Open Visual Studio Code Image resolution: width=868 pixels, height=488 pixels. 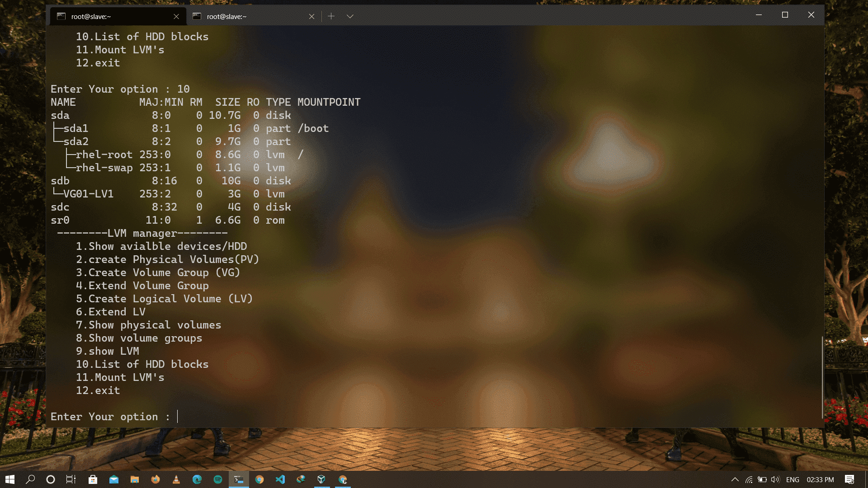pyautogui.click(x=280, y=479)
